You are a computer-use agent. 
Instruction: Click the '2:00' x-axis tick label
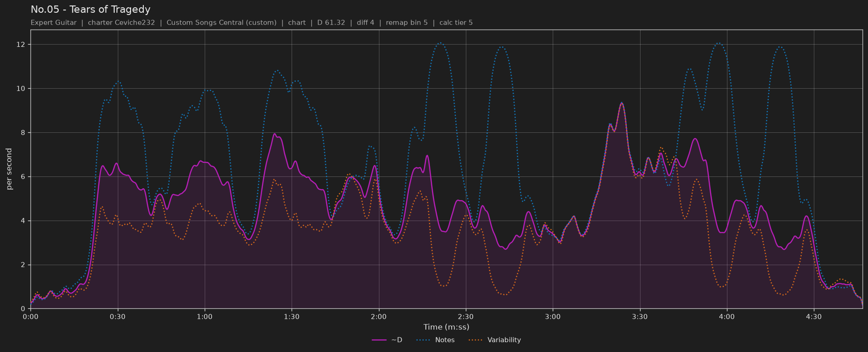click(x=379, y=317)
